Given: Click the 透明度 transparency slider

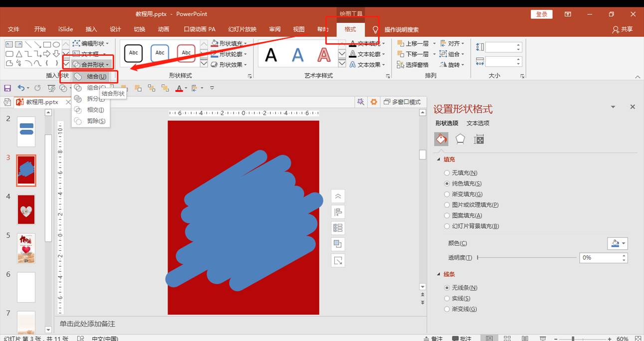Looking at the screenshot, I should coord(527,258).
